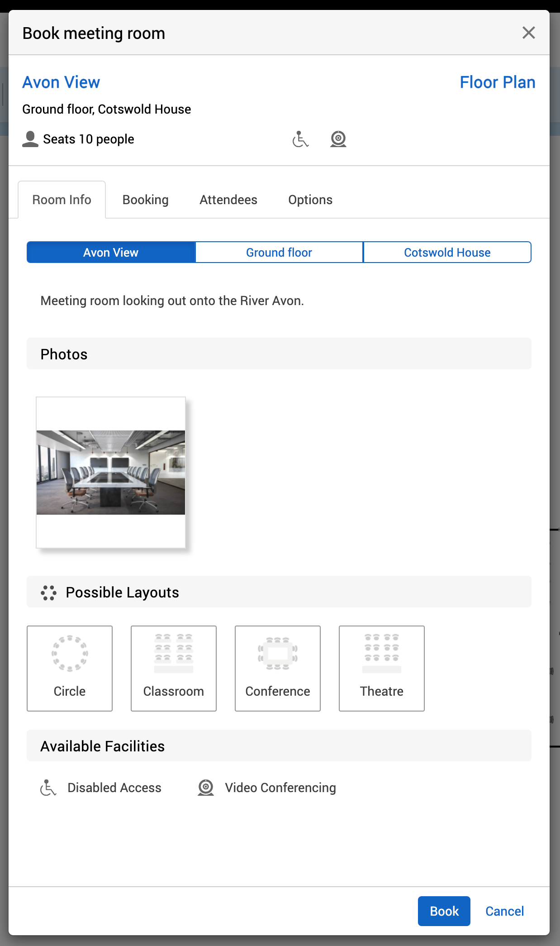This screenshot has height=946, width=560.
Task: Click the webcam icon in room header
Action: [x=338, y=139]
